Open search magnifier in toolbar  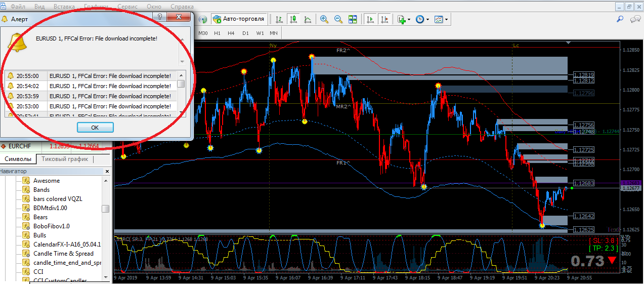click(x=620, y=19)
